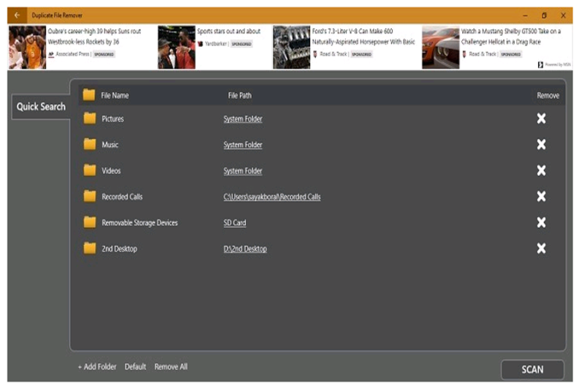Remove the Music folder entry
This screenshot has height=392, width=585.
pos(541,144)
